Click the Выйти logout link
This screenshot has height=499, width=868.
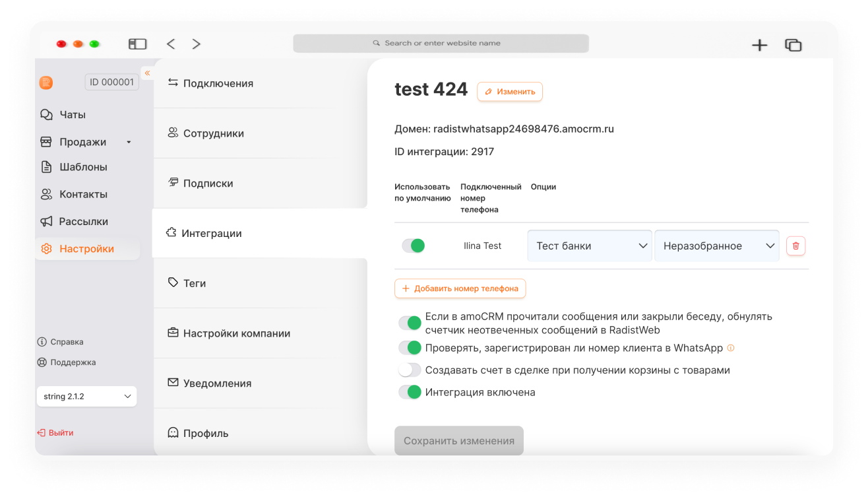pyautogui.click(x=55, y=433)
